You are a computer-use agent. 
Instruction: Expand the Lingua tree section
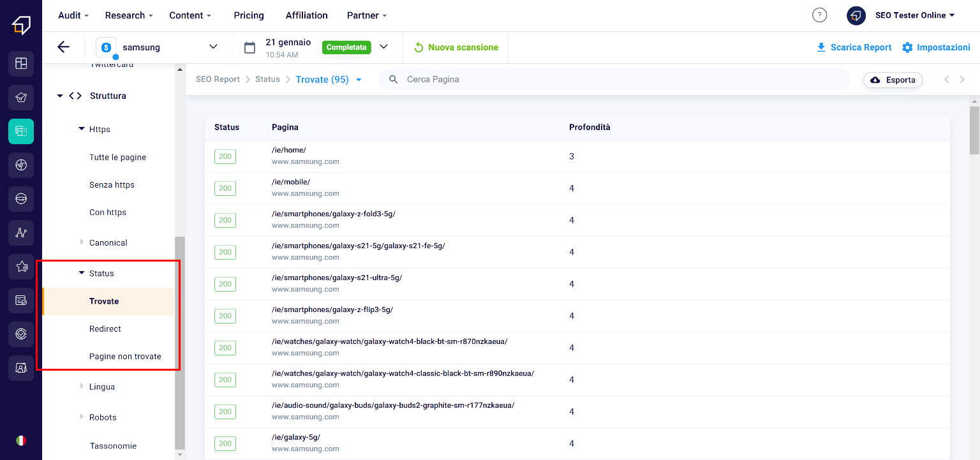click(82, 387)
